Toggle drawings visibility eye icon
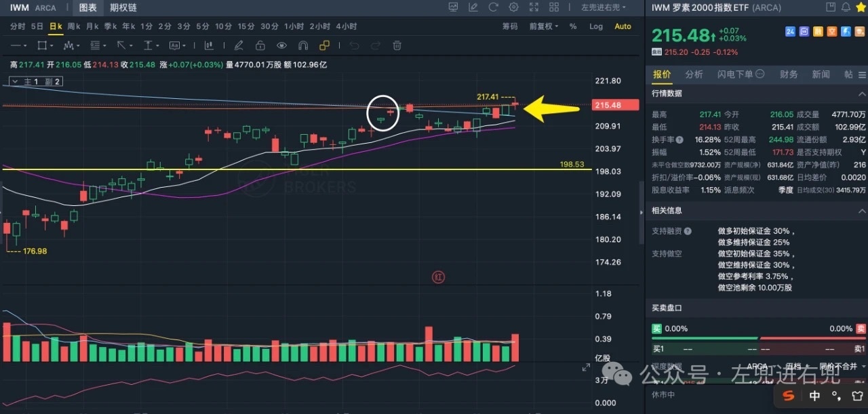868x414 pixels. point(281,45)
